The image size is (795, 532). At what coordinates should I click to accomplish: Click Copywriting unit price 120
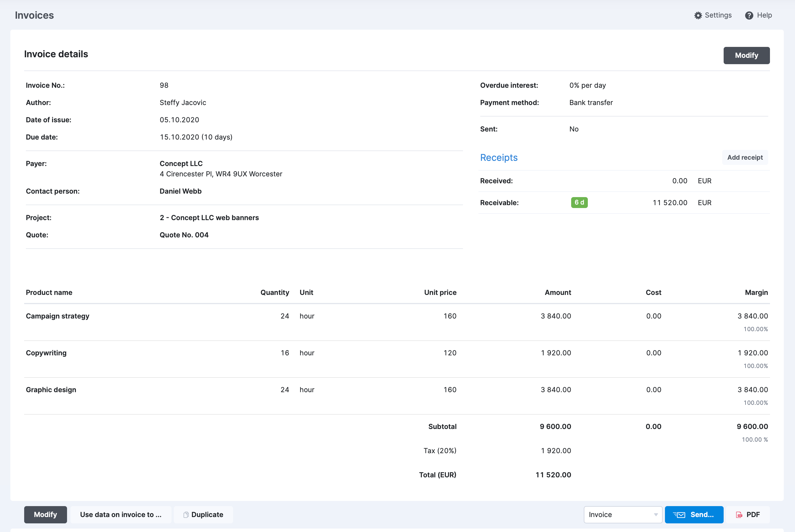coord(450,353)
